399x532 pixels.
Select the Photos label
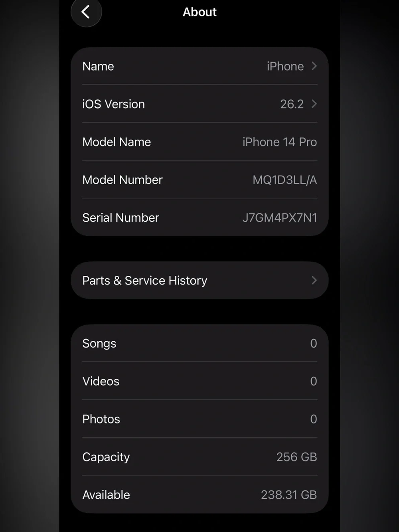coord(101,419)
